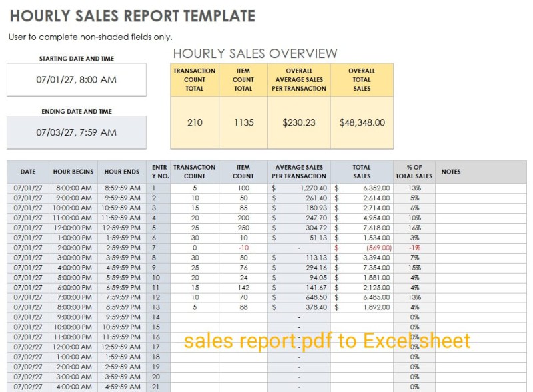The image size is (533, 392).
Task: Select the transaction count cell in entry 1
Action: [194, 188]
